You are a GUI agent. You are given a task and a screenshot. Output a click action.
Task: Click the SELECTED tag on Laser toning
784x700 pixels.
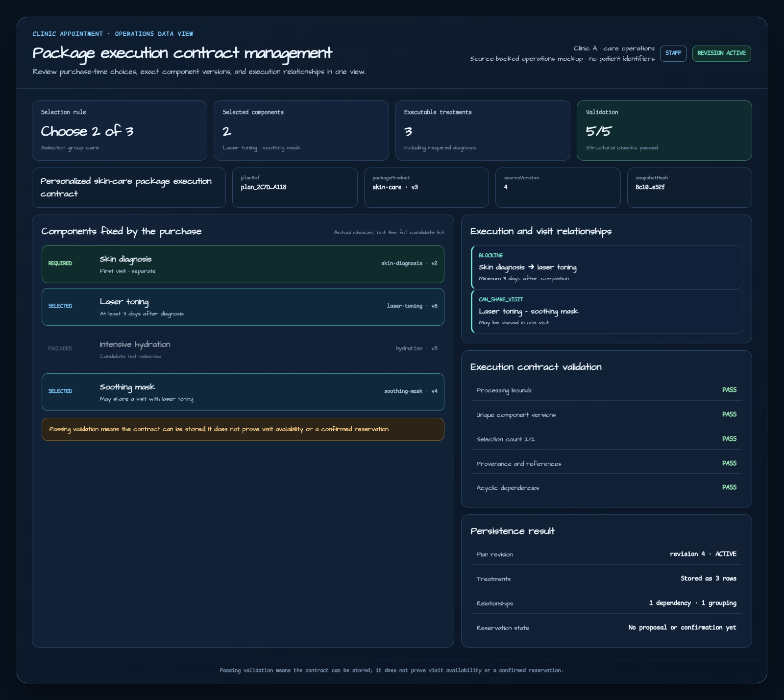click(x=60, y=306)
